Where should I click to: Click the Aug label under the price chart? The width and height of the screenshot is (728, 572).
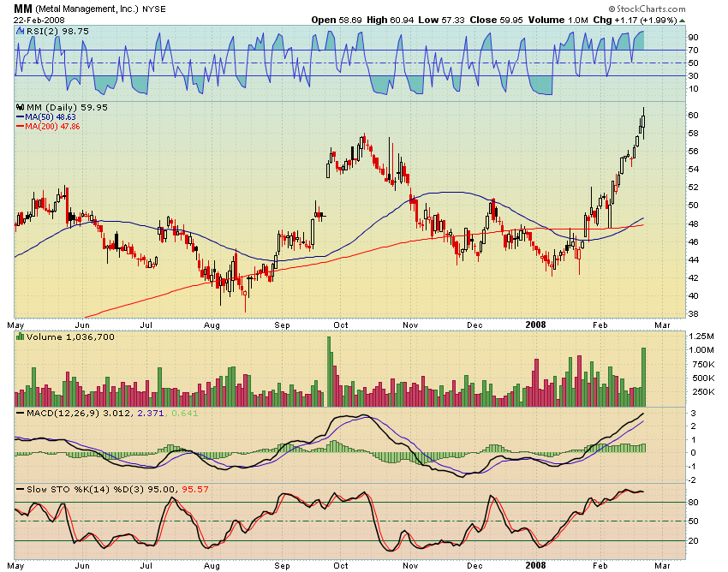click(212, 325)
